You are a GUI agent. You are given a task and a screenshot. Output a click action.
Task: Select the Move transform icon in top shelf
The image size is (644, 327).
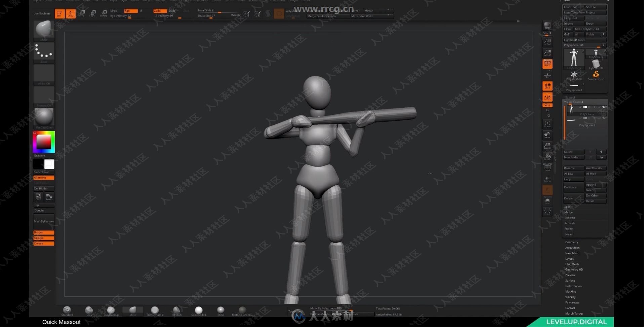pos(81,13)
